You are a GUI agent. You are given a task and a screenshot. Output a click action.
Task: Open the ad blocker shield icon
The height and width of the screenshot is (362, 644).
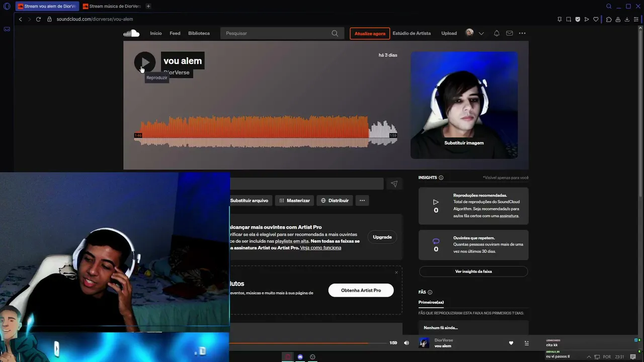point(578,19)
